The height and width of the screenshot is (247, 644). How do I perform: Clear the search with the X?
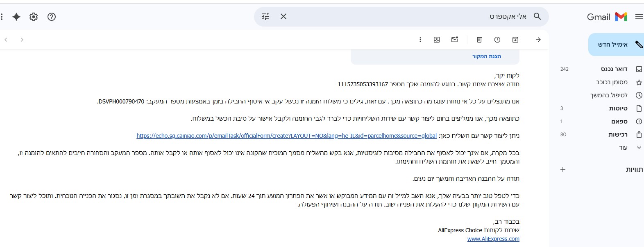[x=283, y=17]
